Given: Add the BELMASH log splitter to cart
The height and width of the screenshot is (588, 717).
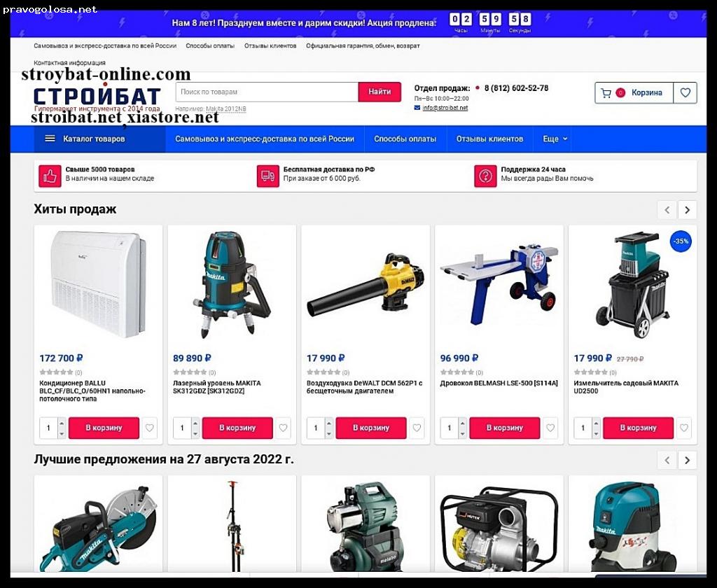Looking at the screenshot, I should tap(504, 428).
